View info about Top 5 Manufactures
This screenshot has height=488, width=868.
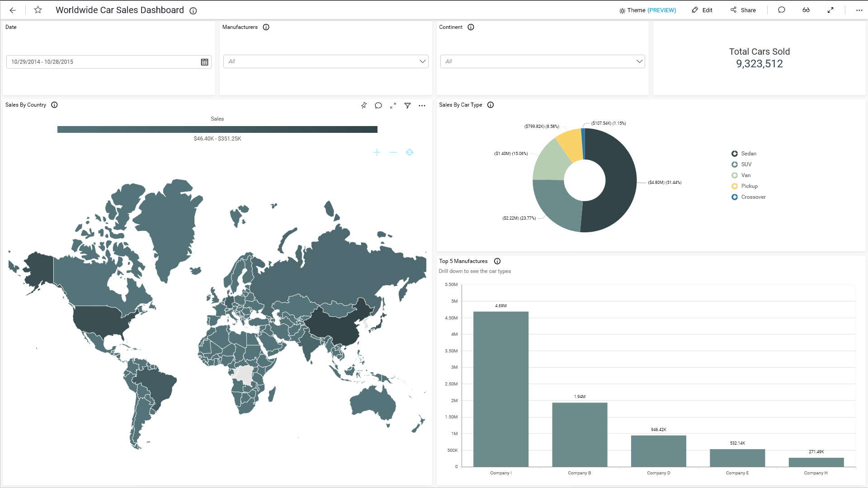[497, 261]
